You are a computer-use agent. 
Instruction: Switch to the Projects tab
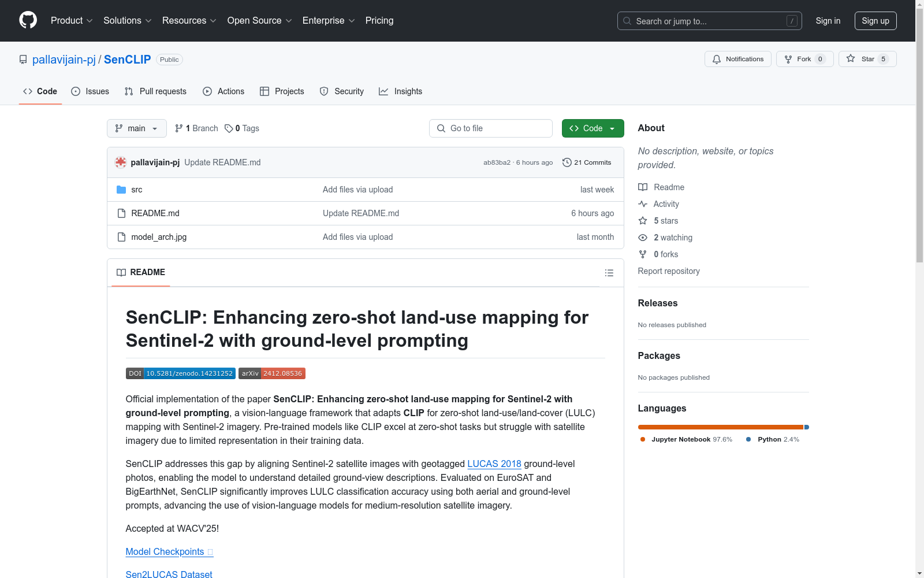click(282, 91)
